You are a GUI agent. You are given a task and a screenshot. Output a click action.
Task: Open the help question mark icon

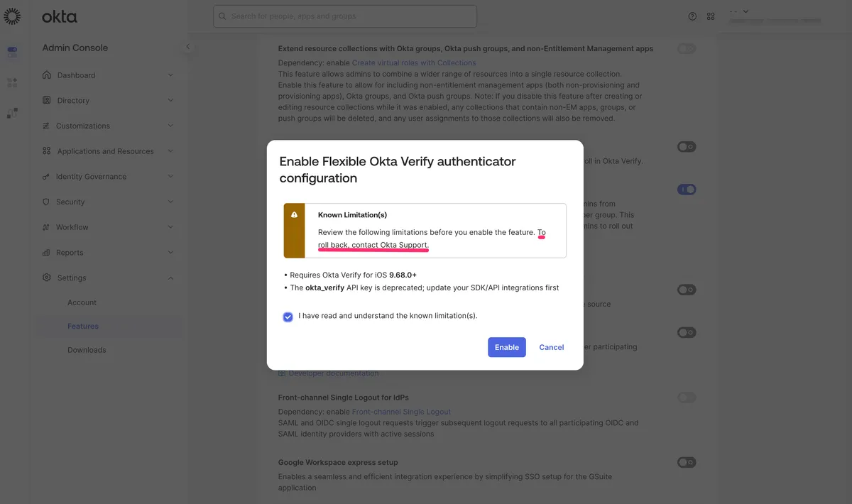click(692, 16)
